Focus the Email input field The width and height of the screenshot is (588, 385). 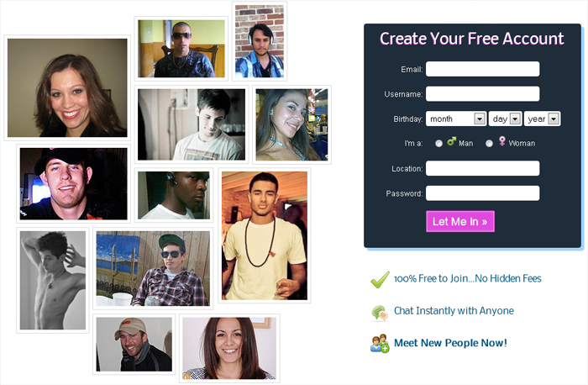483,69
